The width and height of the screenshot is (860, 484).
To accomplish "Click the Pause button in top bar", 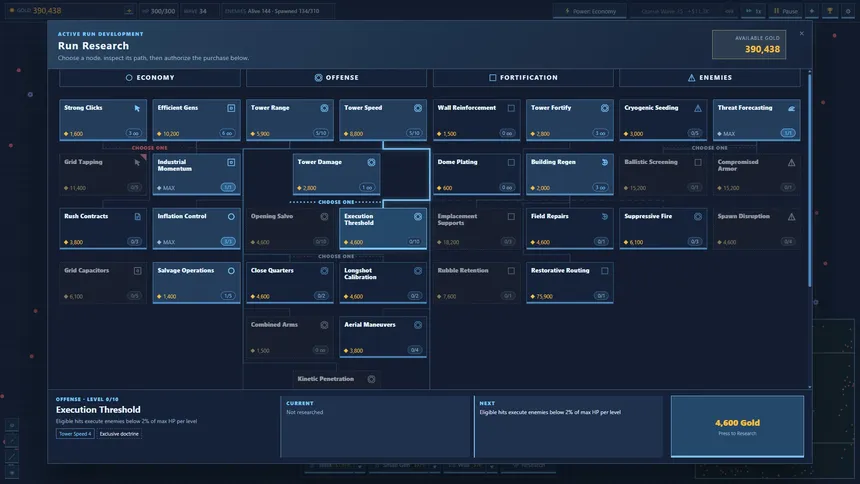I will (785, 11).
